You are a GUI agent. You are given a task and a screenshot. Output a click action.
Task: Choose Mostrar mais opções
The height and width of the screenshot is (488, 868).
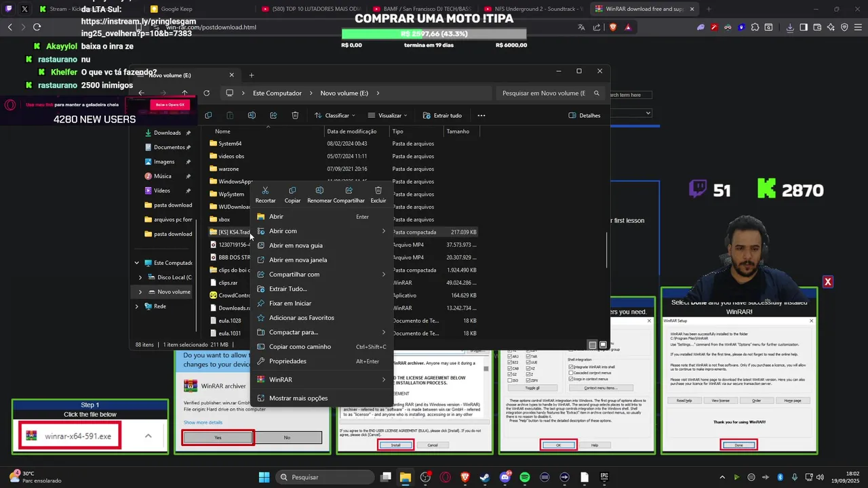click(321, 398)
